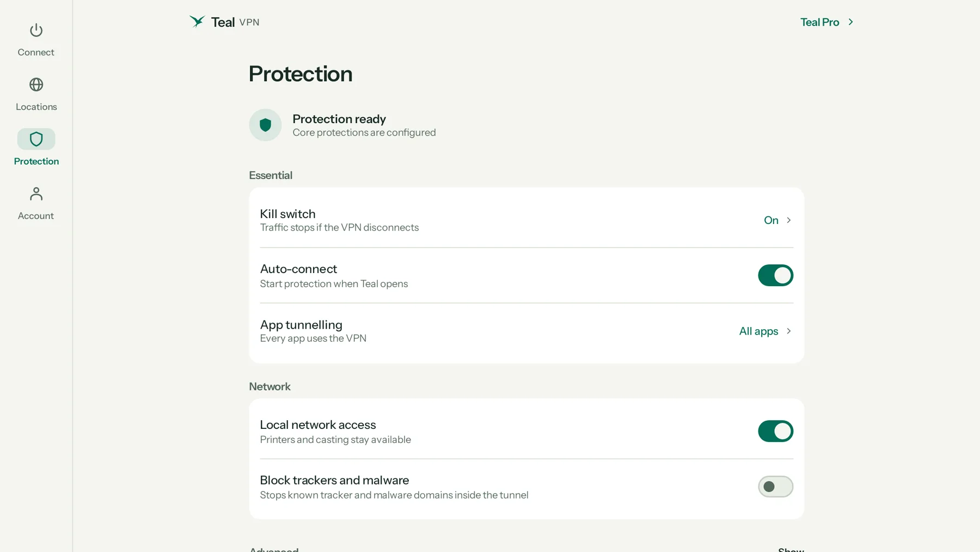Click the Protection ready shield badge
This screenshot has width=980, height=552.
tap(265, 125)
